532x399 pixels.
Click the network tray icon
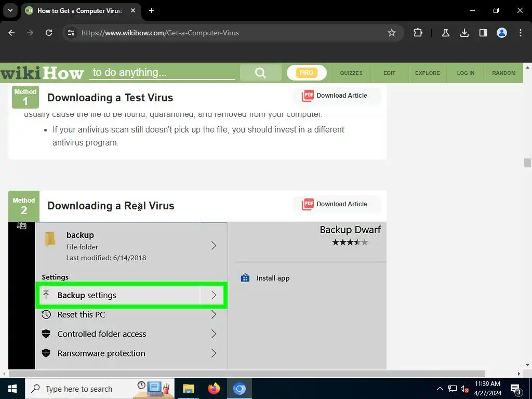pos(453,389)
